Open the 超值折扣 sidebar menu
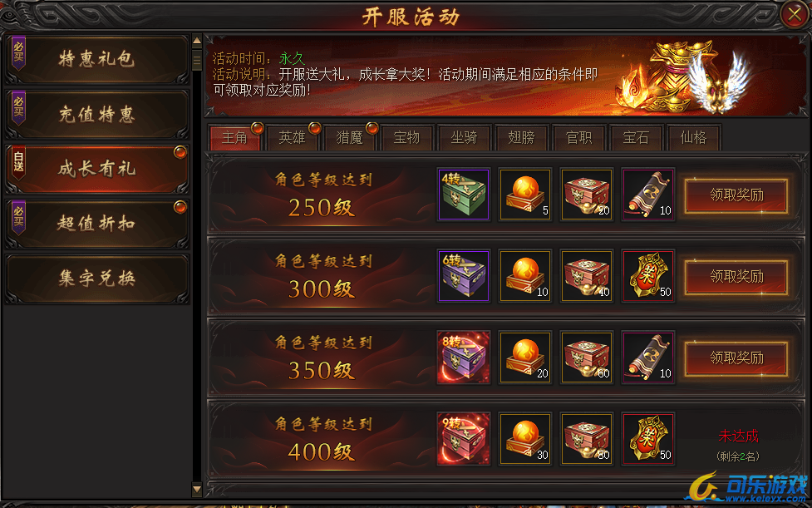The image size is (812, 508). click(x=97, y=224)
